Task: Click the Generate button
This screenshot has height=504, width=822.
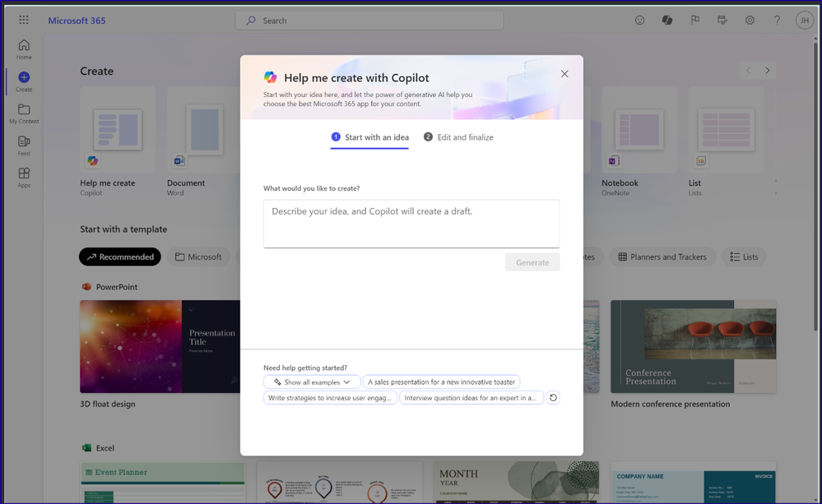Action: coord(532,261)
